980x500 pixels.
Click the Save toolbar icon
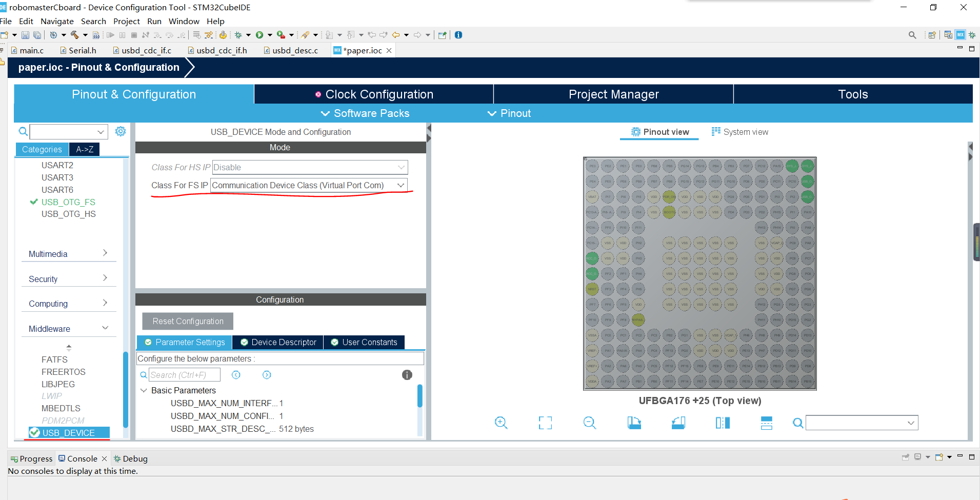(x=25, y=35)
